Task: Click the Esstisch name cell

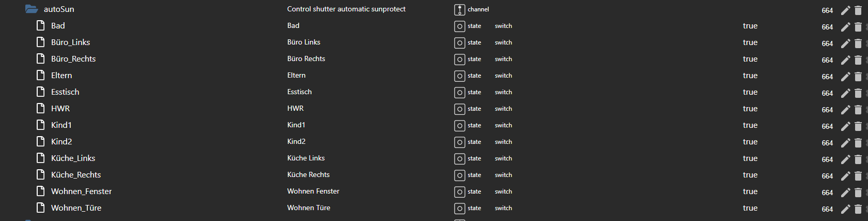Action: (x=300, y=92)
